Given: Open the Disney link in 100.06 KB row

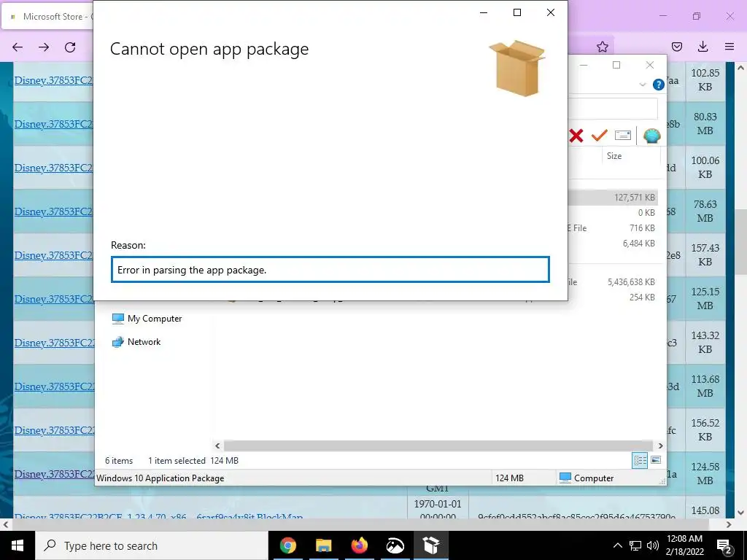Looking at the screenshot, I should [x=54, y=168].
